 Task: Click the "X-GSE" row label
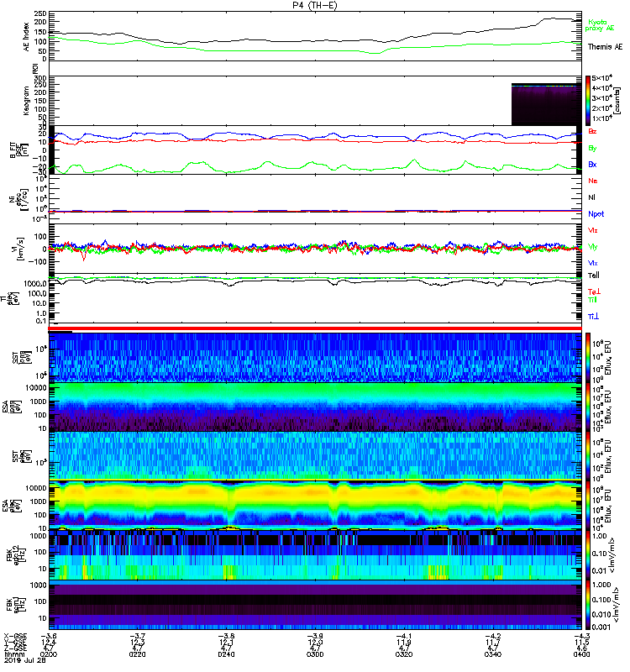tap(15, 636)
